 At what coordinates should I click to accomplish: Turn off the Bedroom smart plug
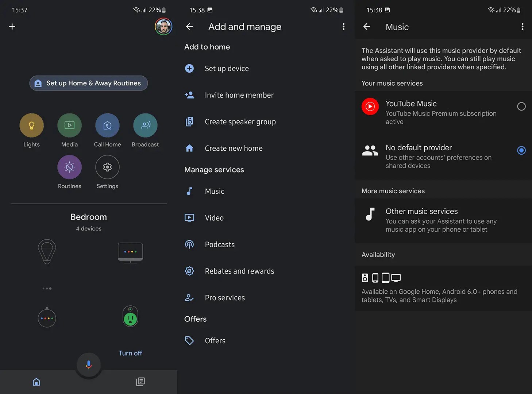pyautogui.click(x=130, y=353)
